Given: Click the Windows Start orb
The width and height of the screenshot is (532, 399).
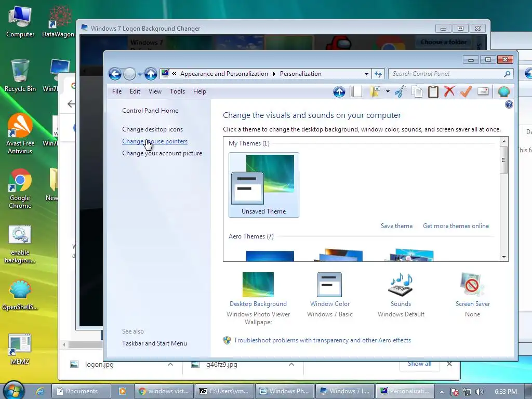Looking at the screenshot, I should [x=14, y=390].
